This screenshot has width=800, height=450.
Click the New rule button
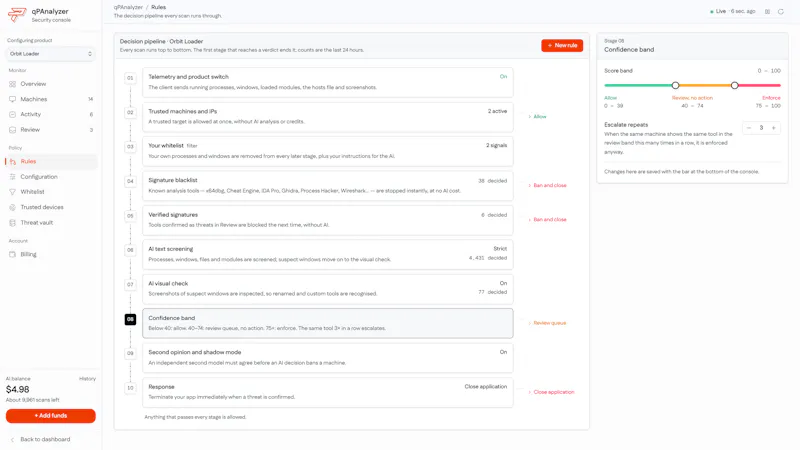click(x=562, y=45)
